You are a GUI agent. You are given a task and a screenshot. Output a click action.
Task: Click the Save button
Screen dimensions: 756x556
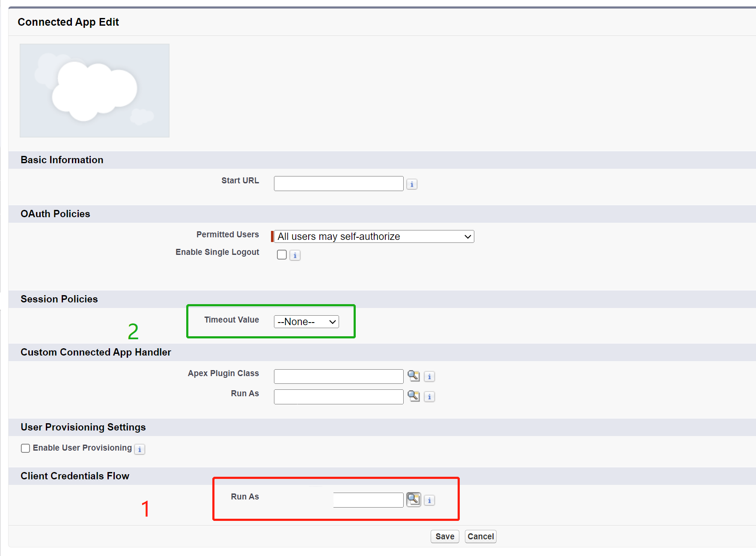pyautogui.click(x=444, y=536)
